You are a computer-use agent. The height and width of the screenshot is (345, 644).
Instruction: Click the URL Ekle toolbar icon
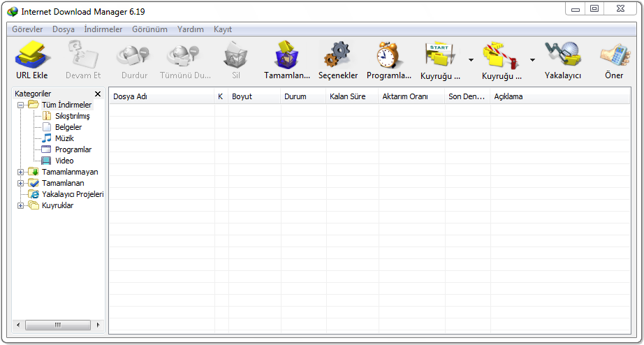coord(32,54)
